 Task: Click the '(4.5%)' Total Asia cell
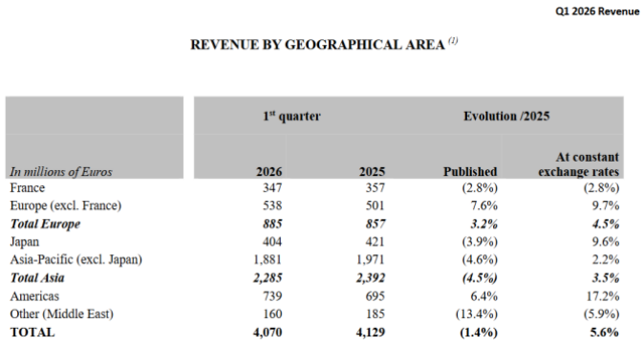tap(480, 278)
